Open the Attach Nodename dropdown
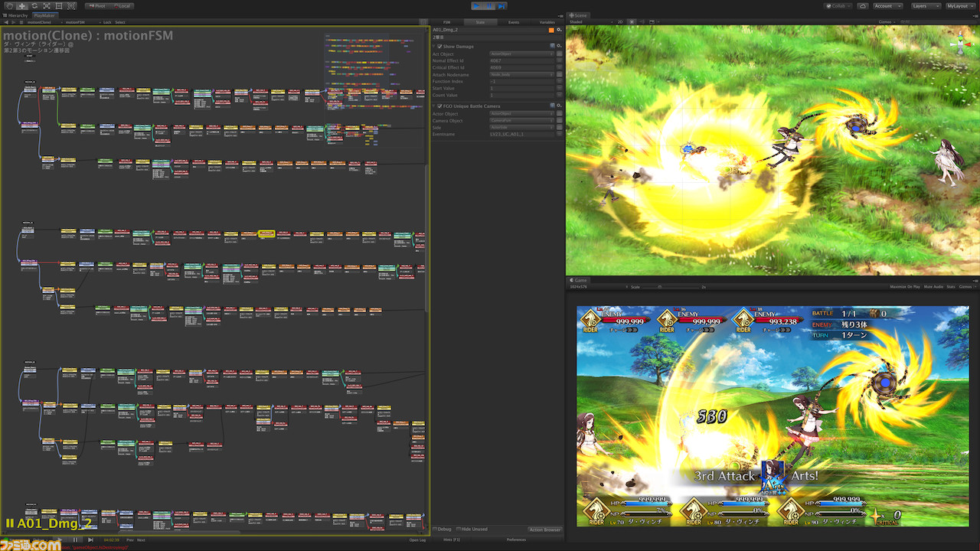 coord(521,74)
